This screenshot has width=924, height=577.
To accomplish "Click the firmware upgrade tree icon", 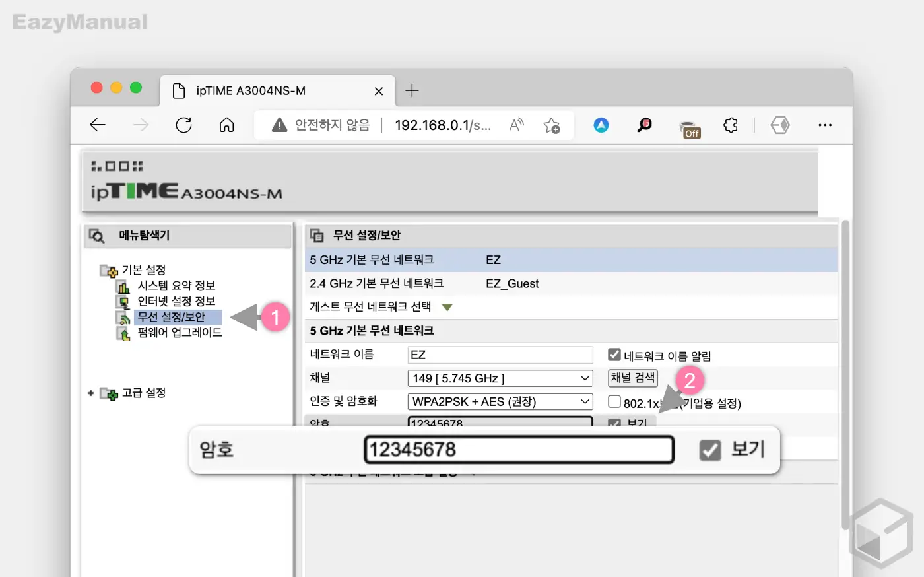I will pos(123,334).
